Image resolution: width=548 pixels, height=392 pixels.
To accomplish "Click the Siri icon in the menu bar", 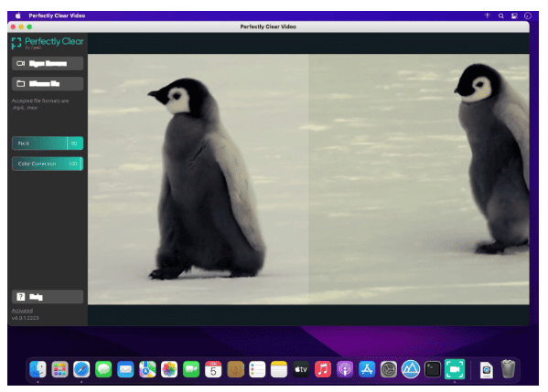I will pos(528,16).
